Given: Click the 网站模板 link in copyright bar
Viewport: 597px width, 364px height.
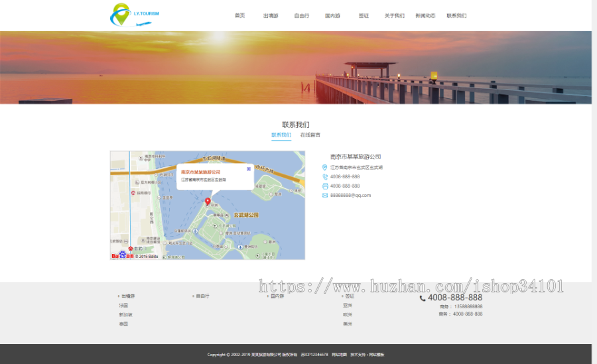Looking at the screenshot, I should tap(377, 355).
